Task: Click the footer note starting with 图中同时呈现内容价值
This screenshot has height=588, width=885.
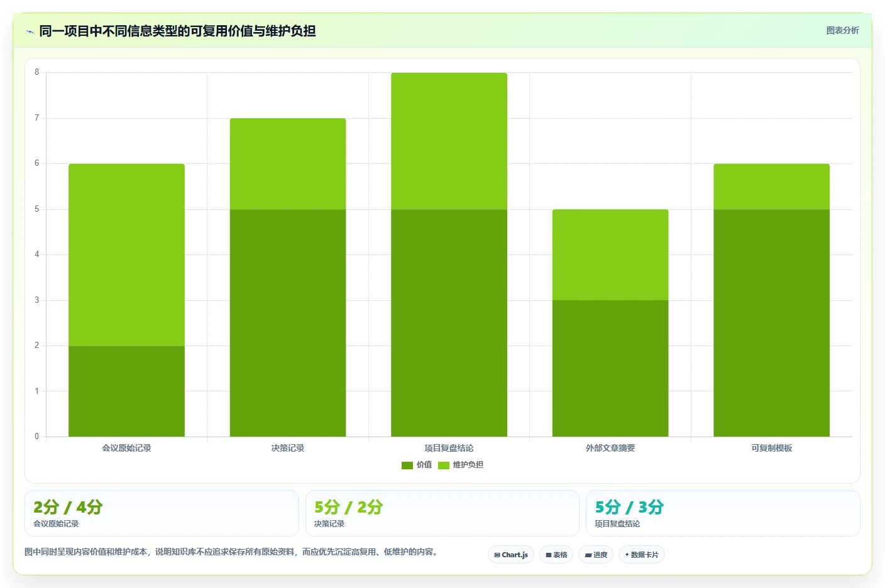Action: click(x=231, y=552)
